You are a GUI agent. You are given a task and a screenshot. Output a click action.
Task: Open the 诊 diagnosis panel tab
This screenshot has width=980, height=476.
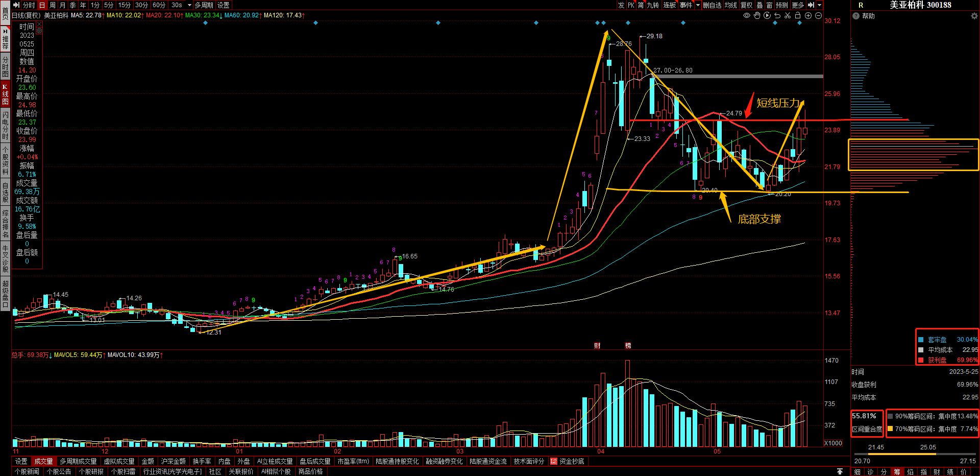click(871, 472)
